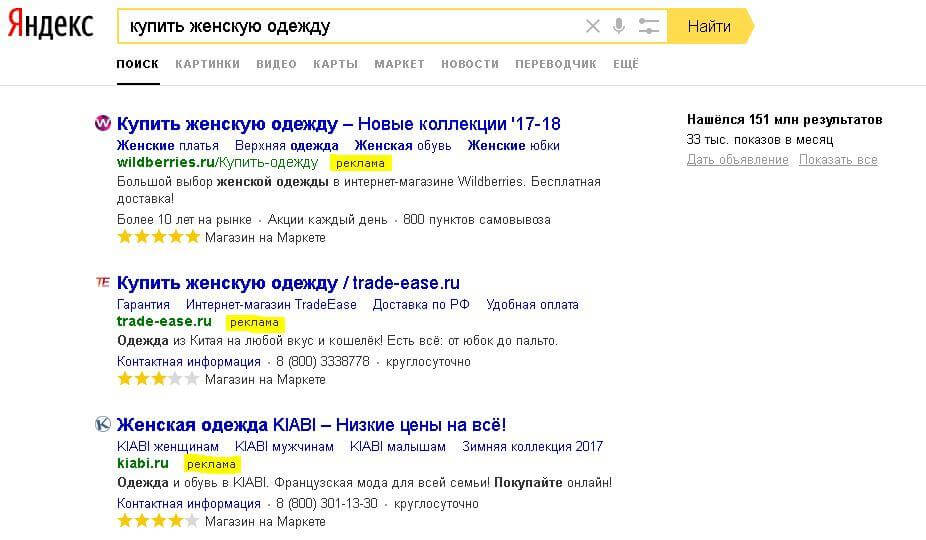This screenshot has height=540, width=926.
Task: Click the Wildberries favicon
Action: [103, 123]
